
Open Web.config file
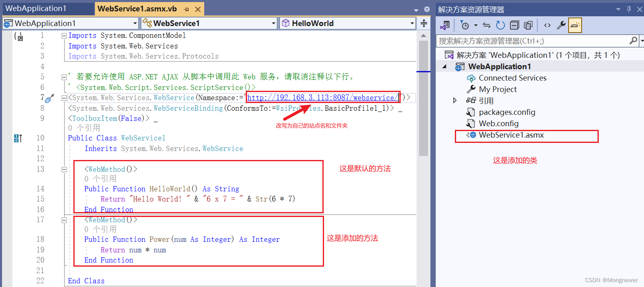point(498,123)
